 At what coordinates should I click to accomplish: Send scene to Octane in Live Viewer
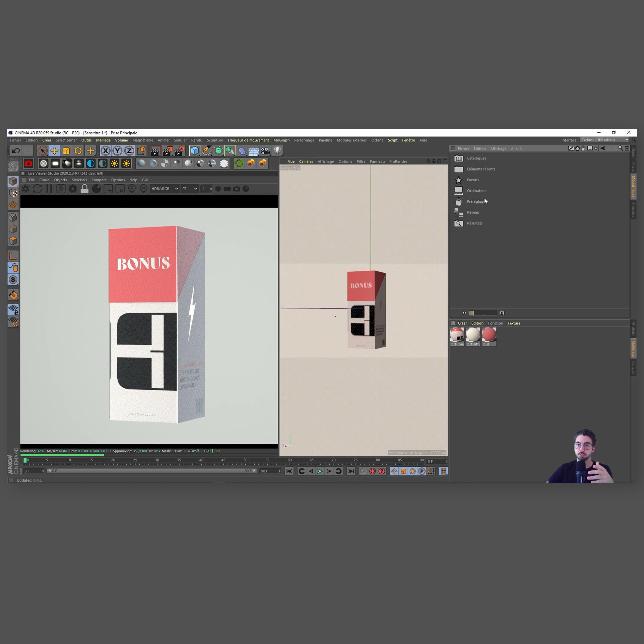(25, 189)
